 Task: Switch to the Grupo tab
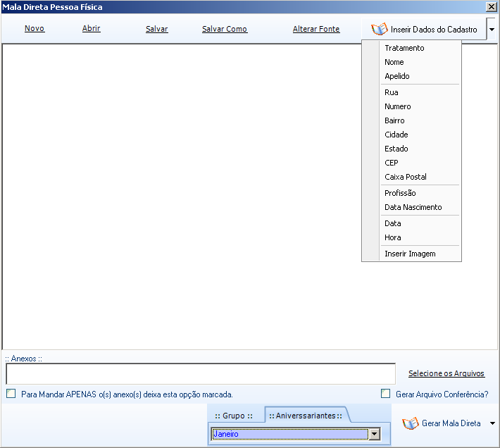(234, 416)
